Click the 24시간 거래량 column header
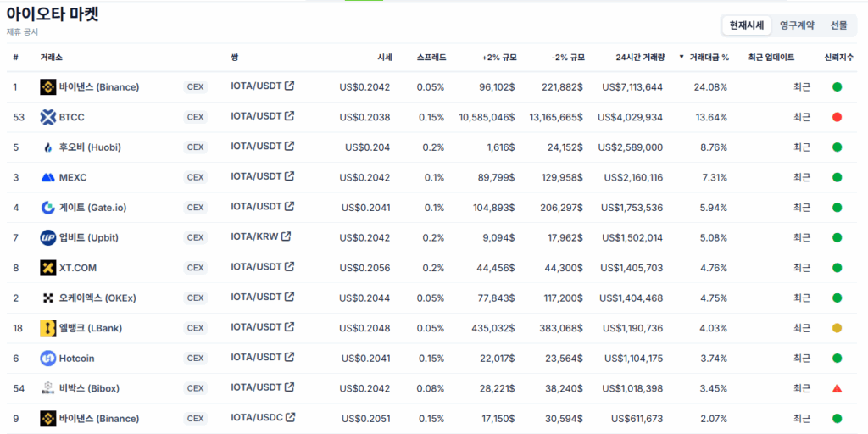The width and height of the screenshot is (868, 434). pyautogui.click(x=639, y=57)
